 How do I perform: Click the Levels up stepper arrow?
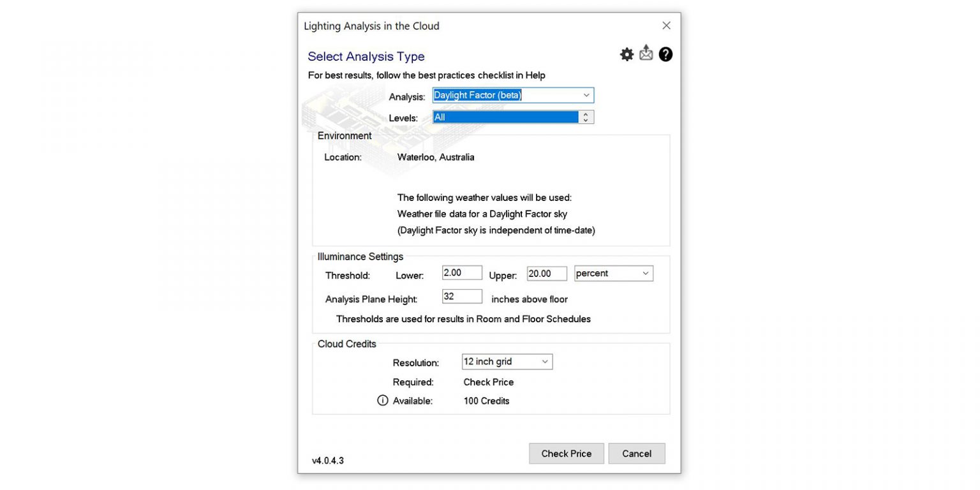point(586,114)
